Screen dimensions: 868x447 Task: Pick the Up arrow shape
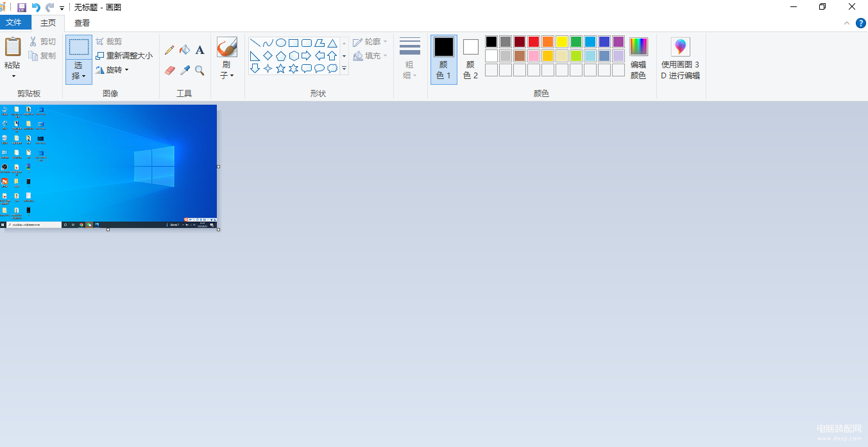(x=332, y=56)
